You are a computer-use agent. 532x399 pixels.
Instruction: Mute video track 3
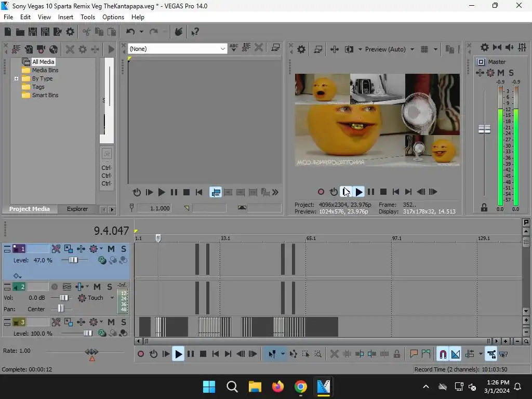tap(111, 322)
